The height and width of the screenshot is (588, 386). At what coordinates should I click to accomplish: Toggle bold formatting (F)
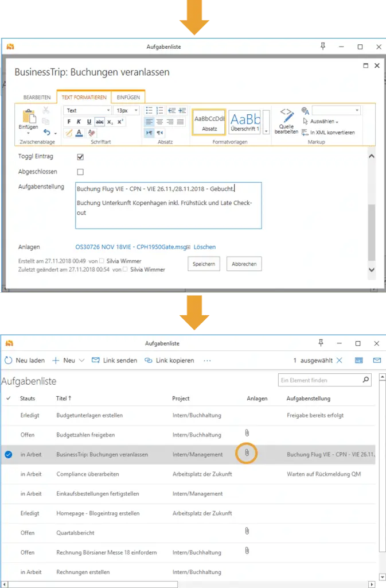point(69,122)
